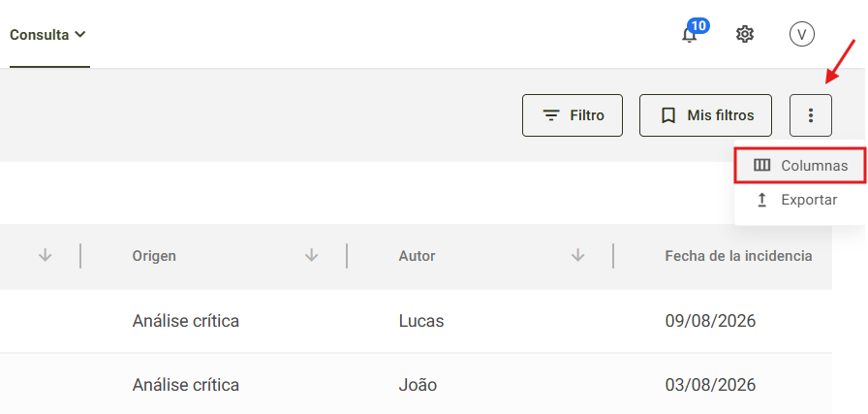Click the filter lines icon

551,115
